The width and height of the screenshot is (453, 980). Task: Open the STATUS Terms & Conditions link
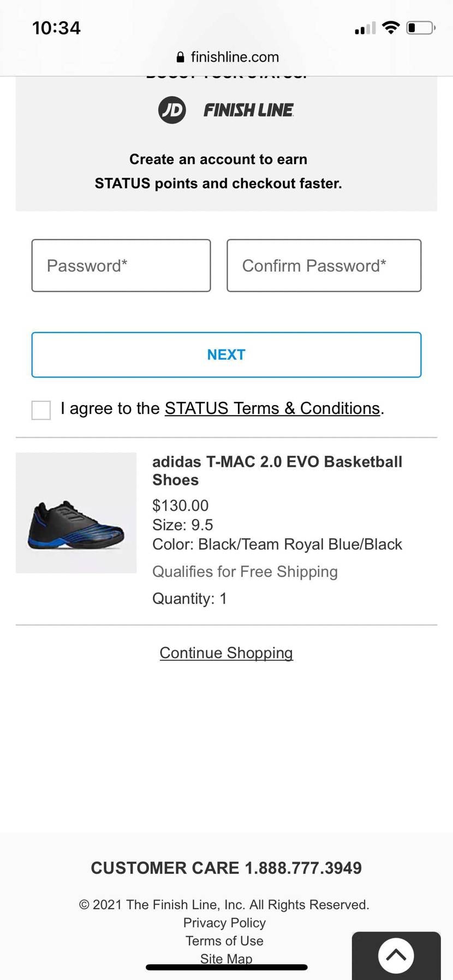pyautogui.click(x=272, y=408)
